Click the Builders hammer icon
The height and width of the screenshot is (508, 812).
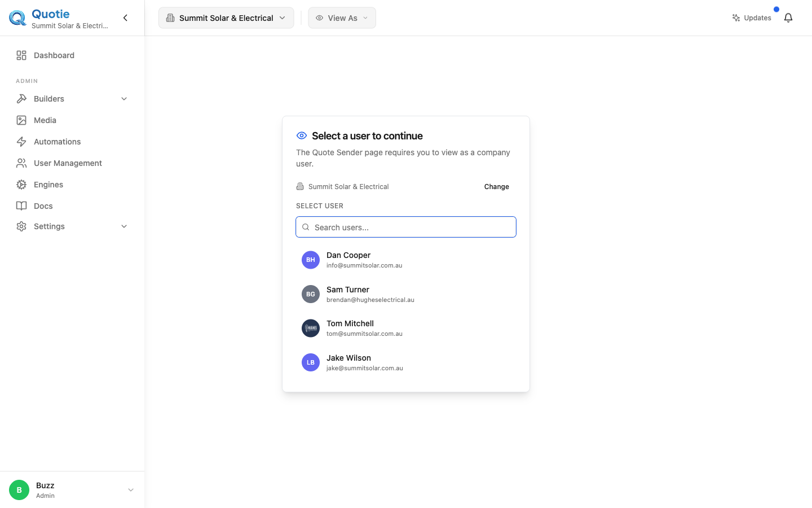21,99
